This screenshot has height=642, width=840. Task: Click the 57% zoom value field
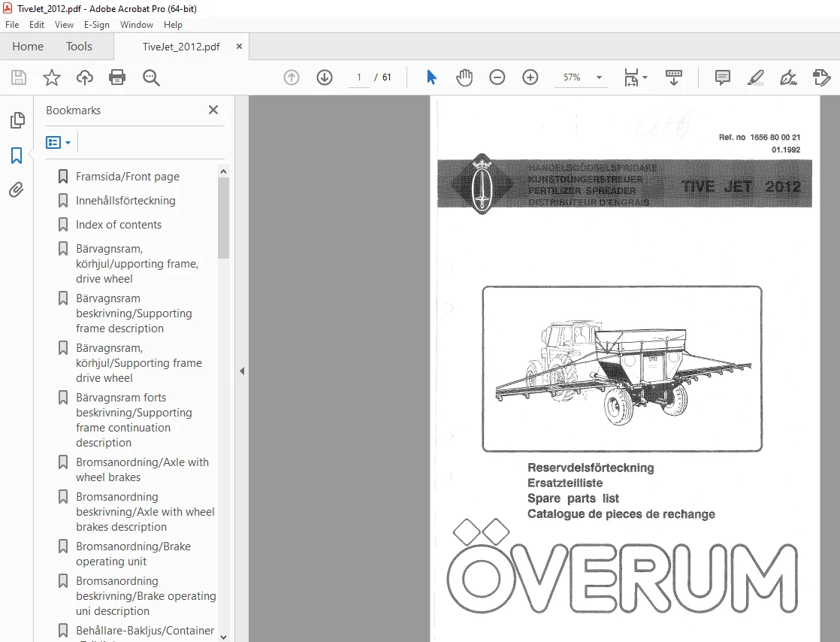point(572,77)
